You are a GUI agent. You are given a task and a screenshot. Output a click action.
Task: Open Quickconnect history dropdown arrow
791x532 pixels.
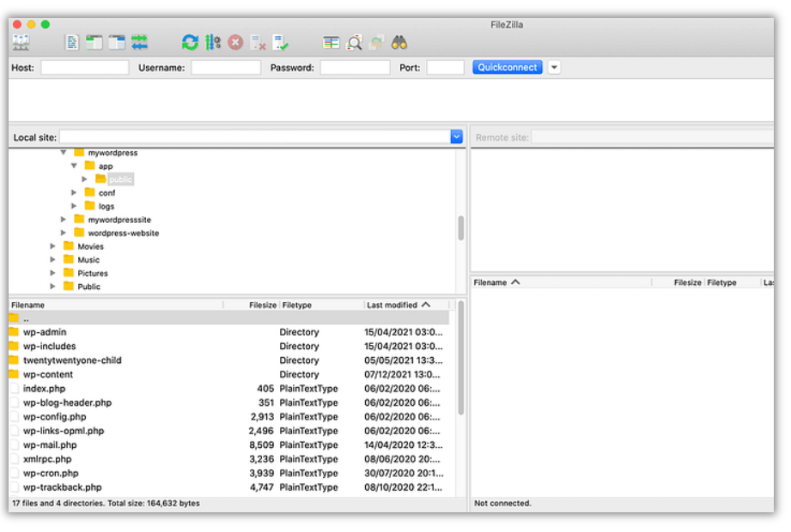coord(554,67)
